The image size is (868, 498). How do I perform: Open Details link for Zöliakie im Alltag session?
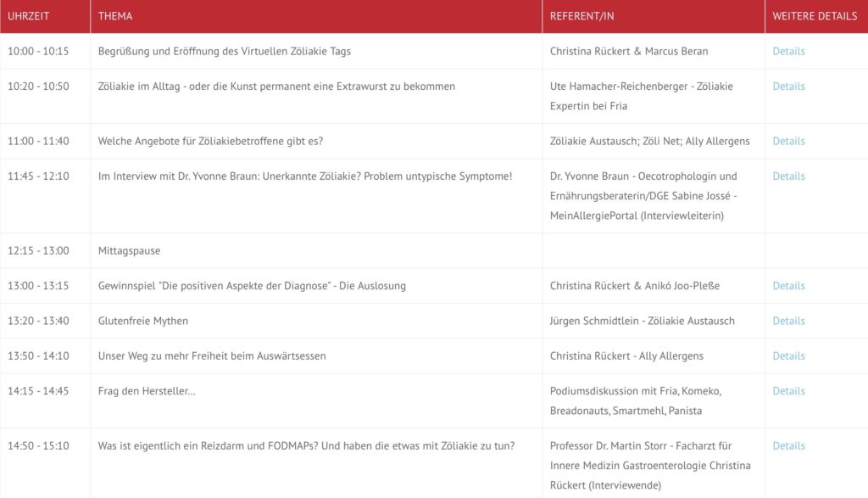(788, 86)
